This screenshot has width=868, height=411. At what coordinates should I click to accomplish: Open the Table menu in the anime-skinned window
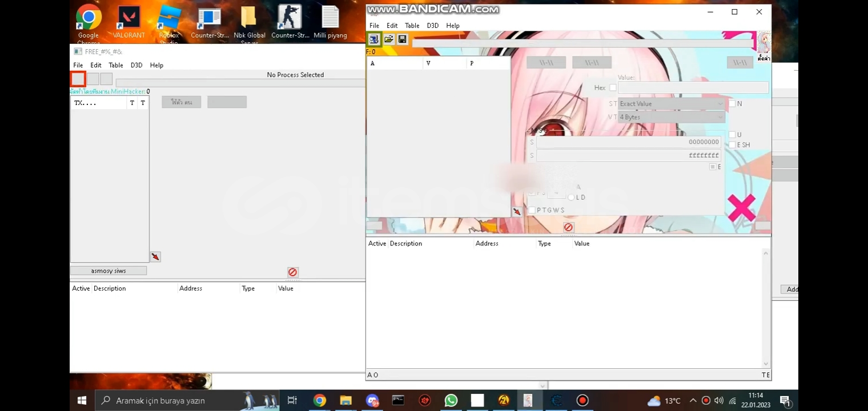tap(412, 26)
